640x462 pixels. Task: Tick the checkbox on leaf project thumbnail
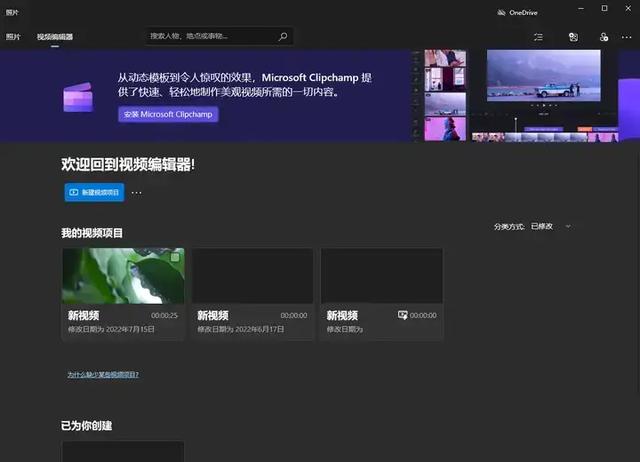click(x=175, y=257)
